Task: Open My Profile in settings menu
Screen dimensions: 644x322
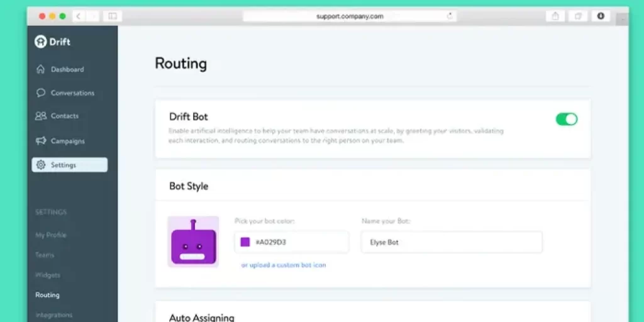Action: pos(51,235)
